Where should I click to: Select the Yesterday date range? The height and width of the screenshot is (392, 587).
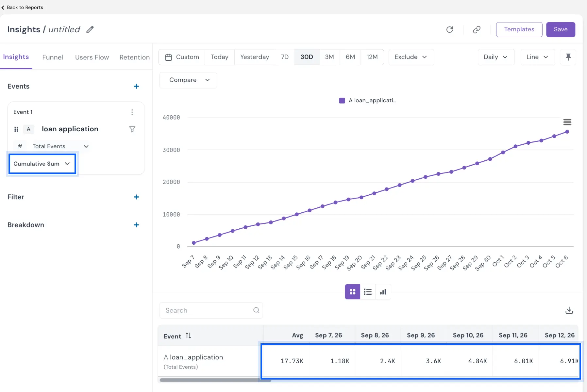coord(255,57)
